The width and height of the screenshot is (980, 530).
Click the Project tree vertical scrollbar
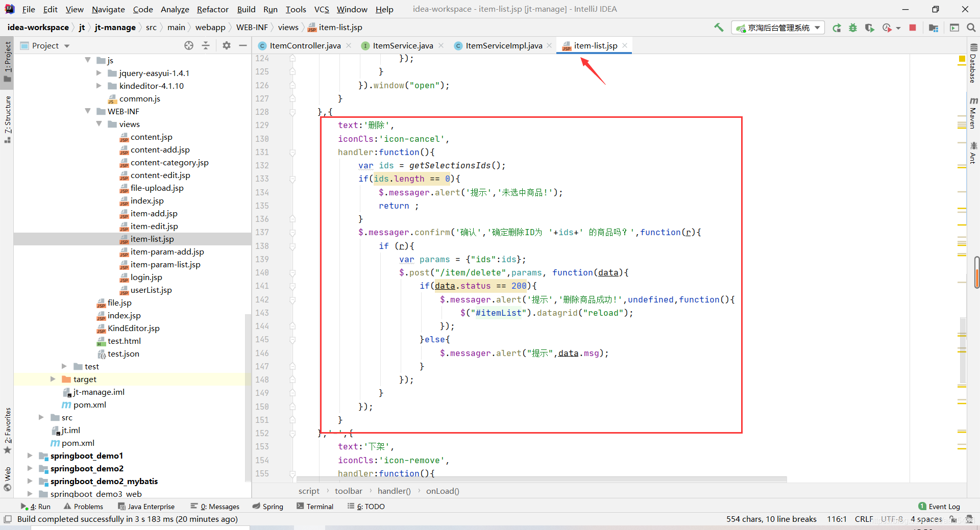point(248,398)
